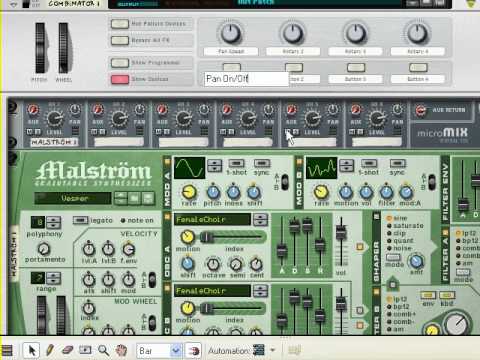This screenshot has height=360, width=480.
Task: Click the Shaper mode button
Action: coord(393,258)
